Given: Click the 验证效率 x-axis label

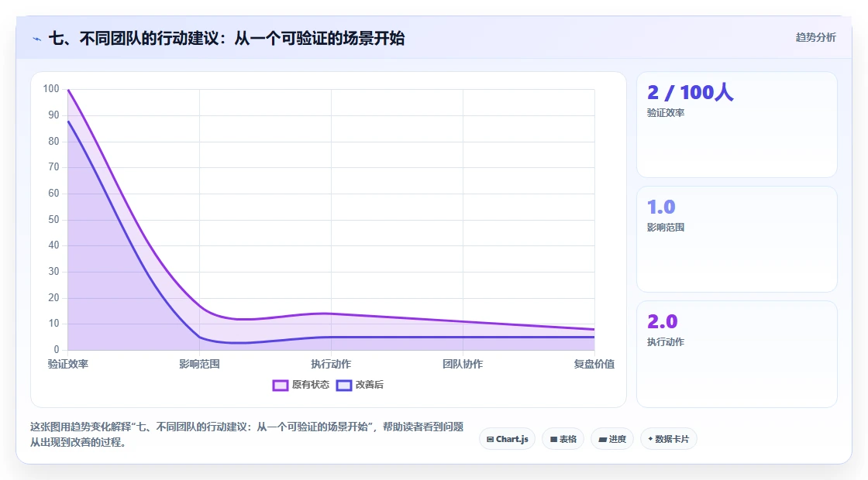Looking at the screenshot, I should [x=68, y=364].
